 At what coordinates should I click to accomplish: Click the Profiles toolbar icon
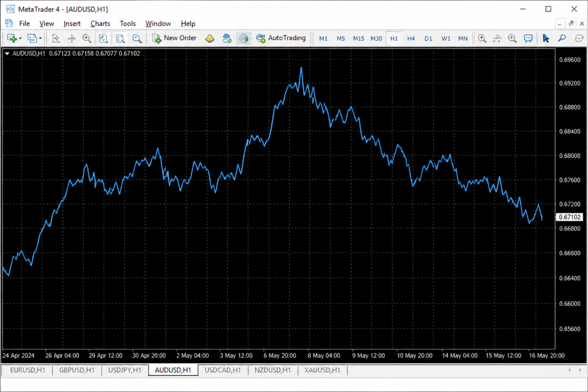pos(32,38)
